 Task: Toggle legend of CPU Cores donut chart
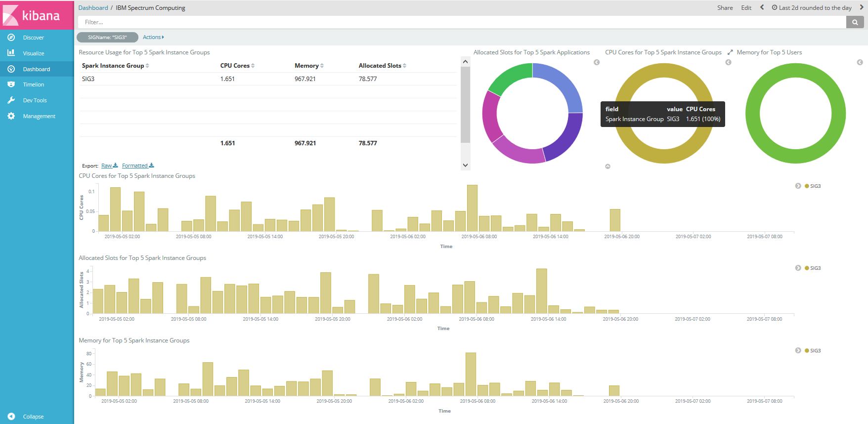(x=728, y=62)
